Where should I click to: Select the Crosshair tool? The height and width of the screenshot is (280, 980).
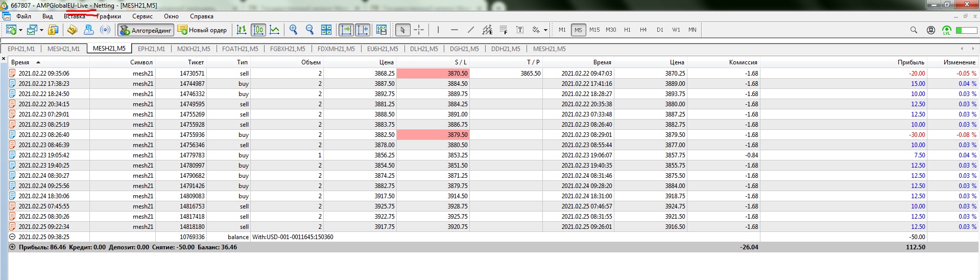click(x=419, y=30)
